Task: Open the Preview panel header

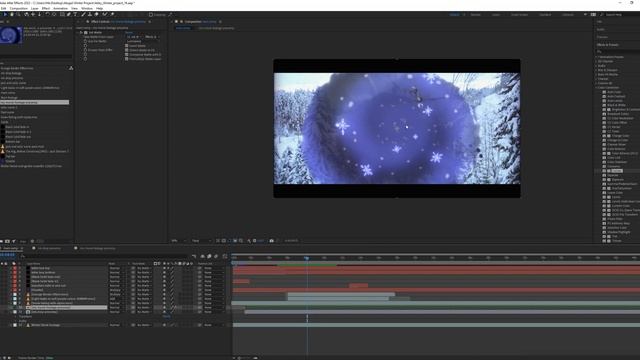Action: [x=602, y=37]
